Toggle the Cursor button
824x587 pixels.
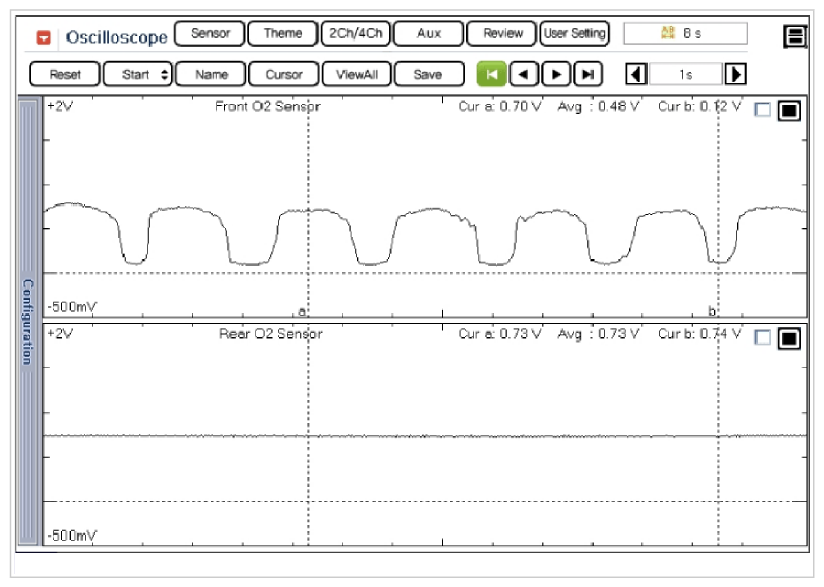pos(284,74)
